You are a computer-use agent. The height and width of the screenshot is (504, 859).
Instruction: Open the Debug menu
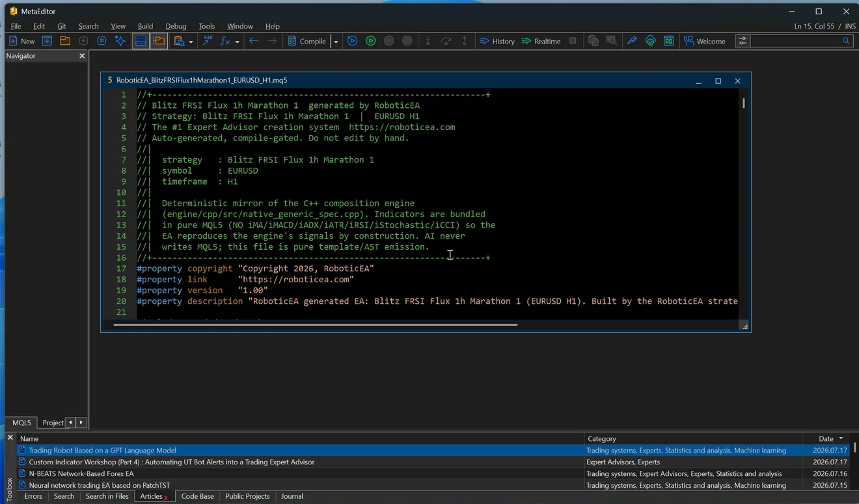(x=176, y=26)
